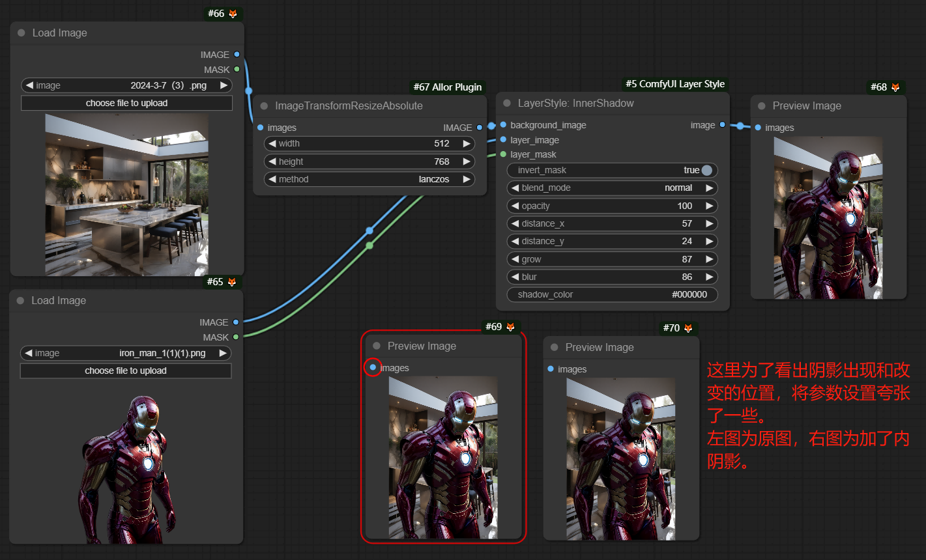This screenshot has width=926, height=560.
Task: Open the blend_mode normal dropdown
Action: click(612, 188)
